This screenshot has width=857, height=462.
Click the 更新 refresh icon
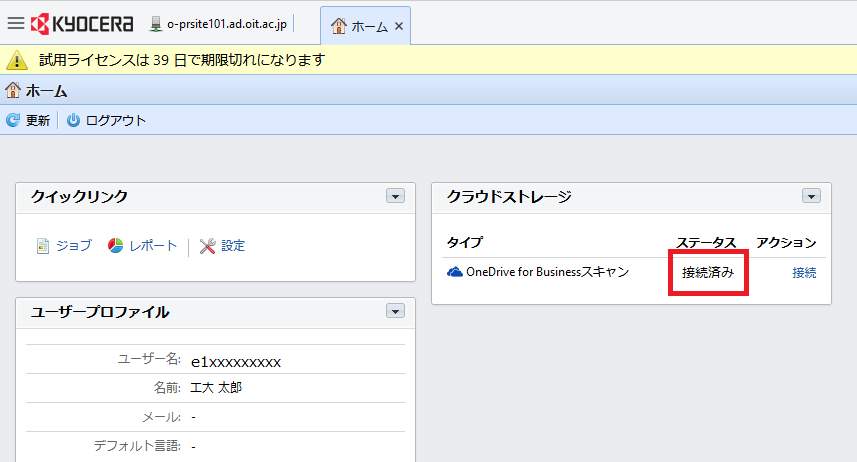click(x=13, y=120)
